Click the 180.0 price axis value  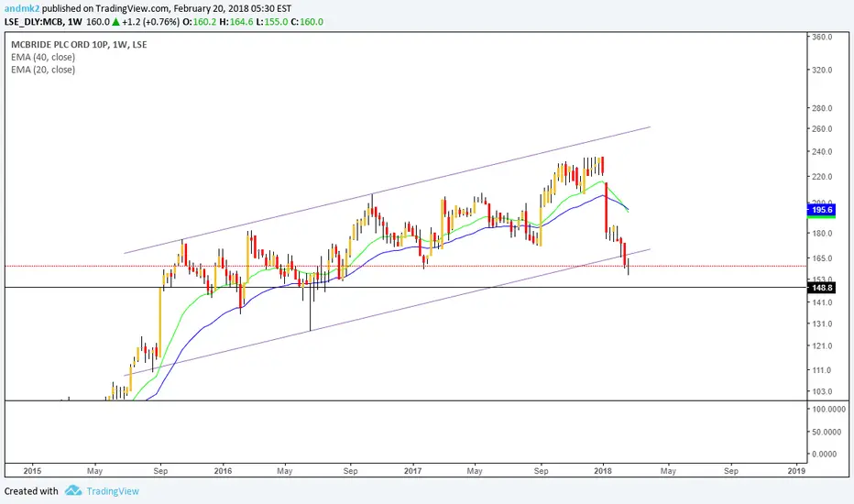click(822, 233)
